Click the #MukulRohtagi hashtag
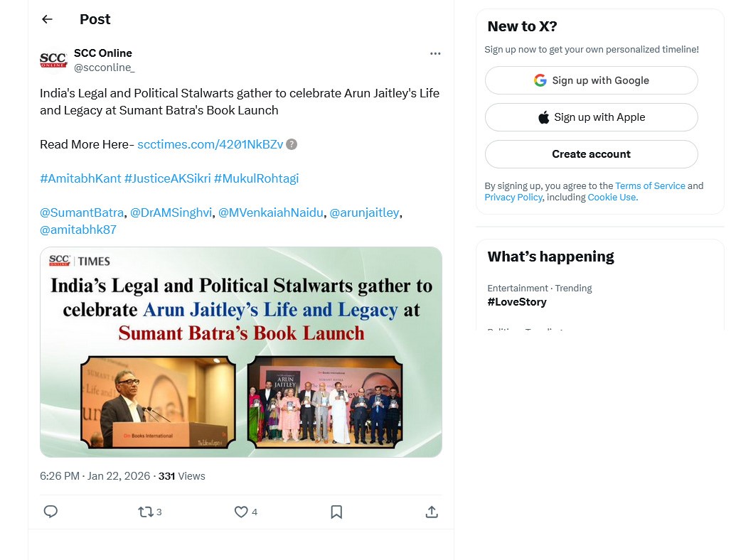The height and width of the screenshot is (560, 731). coord(256,178)
